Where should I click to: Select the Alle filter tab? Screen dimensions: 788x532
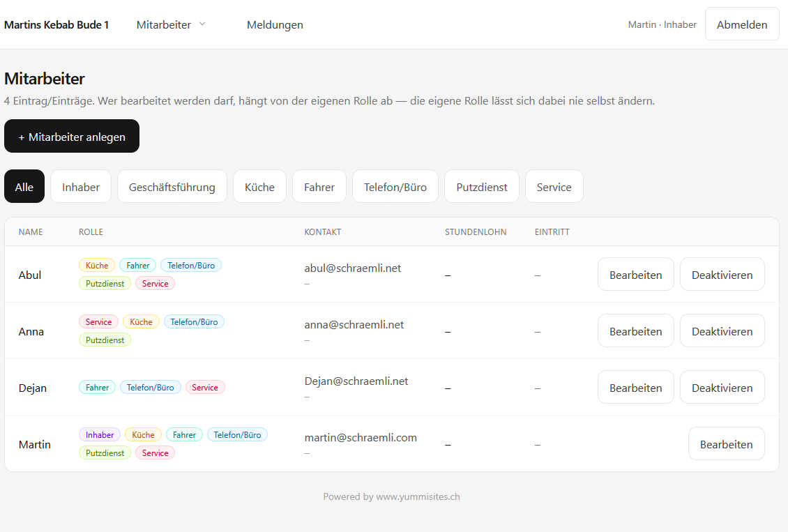24,186
